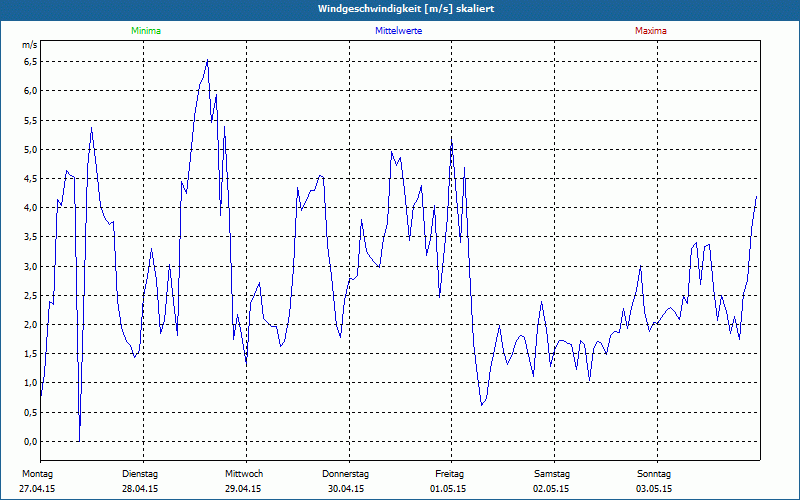Click the 0,5 y-axis value

pos(31,412)
